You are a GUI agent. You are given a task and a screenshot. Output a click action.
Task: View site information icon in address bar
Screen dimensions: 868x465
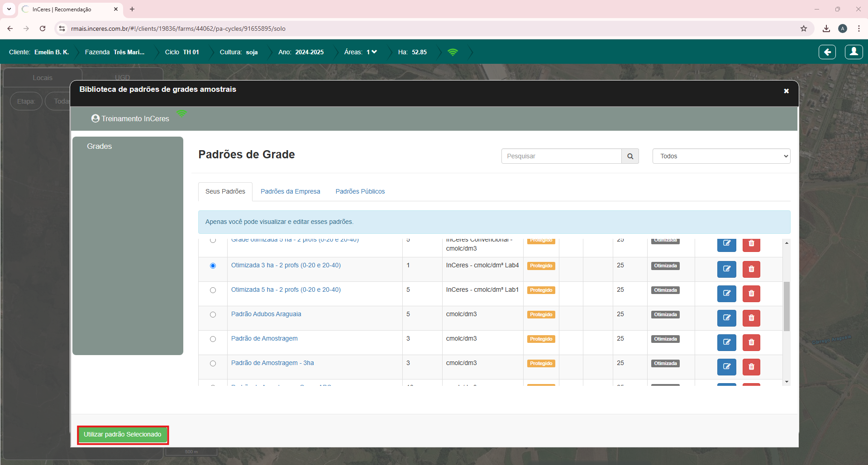pyautogui.click(x=62, y=28)
